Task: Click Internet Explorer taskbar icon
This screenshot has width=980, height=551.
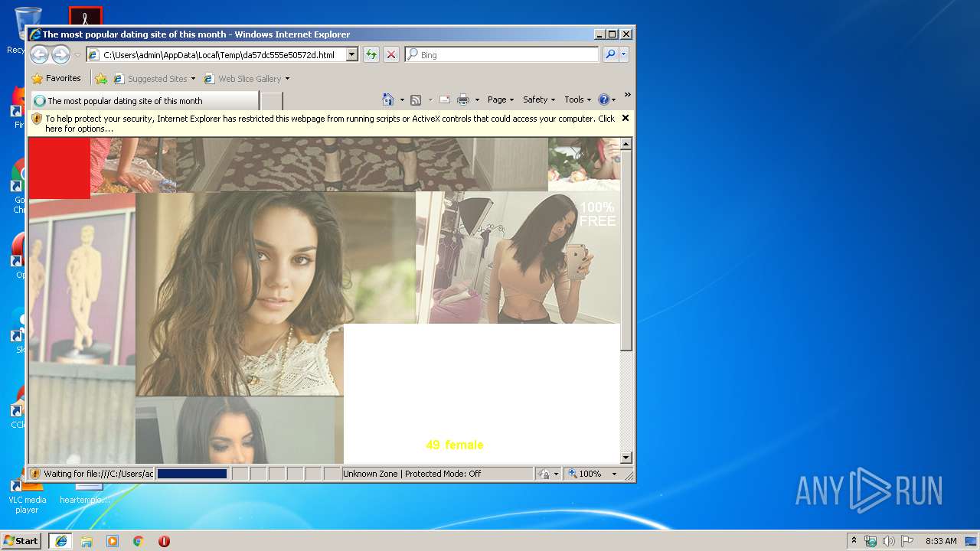Action: click(60, 540)
